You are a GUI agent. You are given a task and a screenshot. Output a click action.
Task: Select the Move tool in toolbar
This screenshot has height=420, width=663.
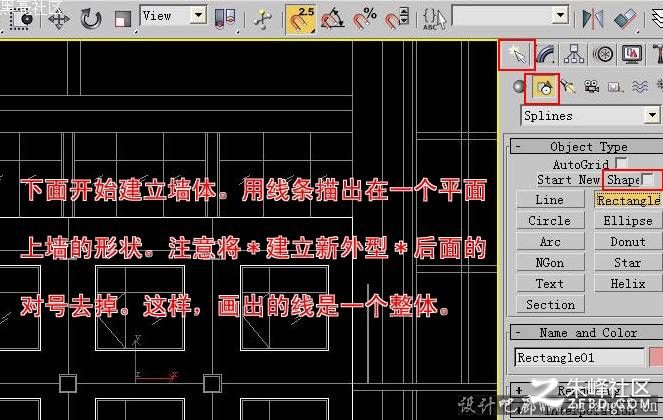coord(59,19)
